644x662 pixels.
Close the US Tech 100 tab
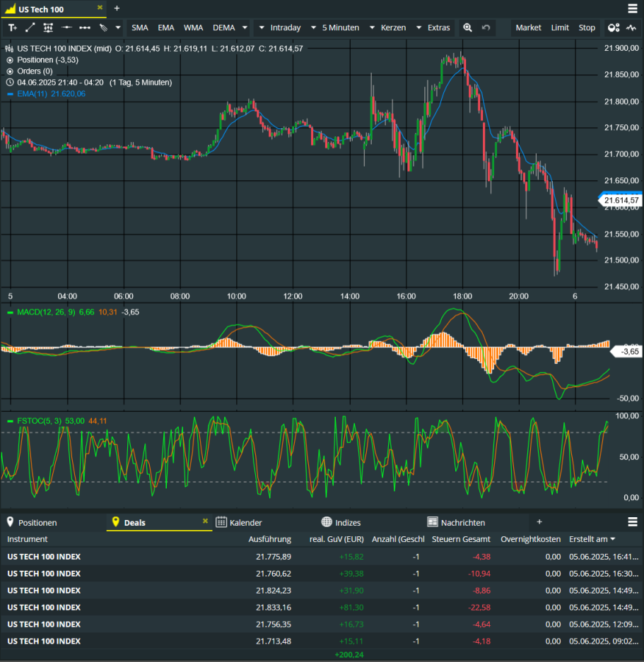pyautogui.click(x=100, y=8)
